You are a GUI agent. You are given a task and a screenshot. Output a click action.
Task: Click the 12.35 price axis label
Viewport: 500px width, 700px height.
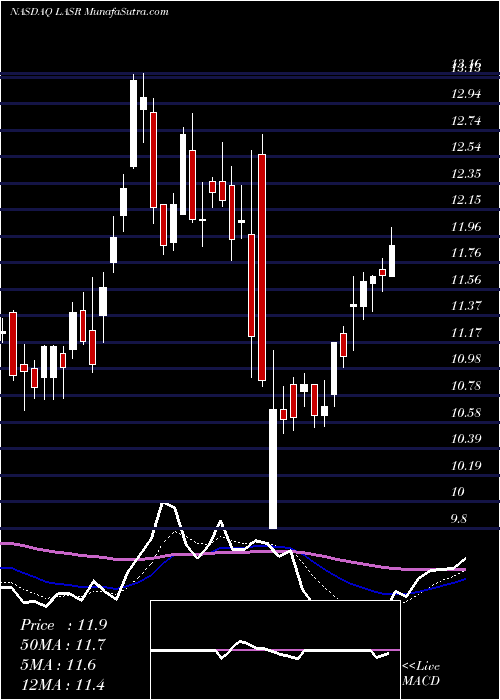point(466,173)
